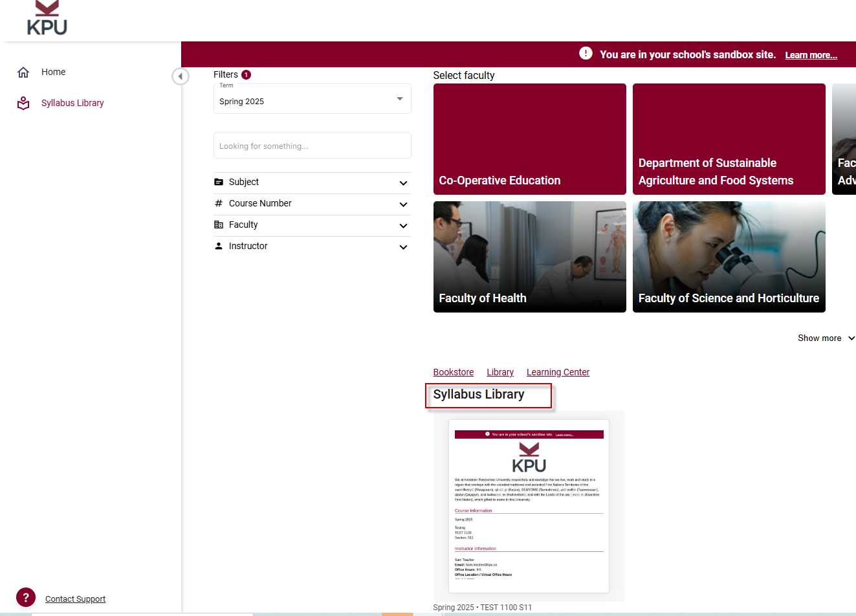Select the Faculty of Health card
The width and height of the screenshot is (856, 616).
(x=530, y=257)
